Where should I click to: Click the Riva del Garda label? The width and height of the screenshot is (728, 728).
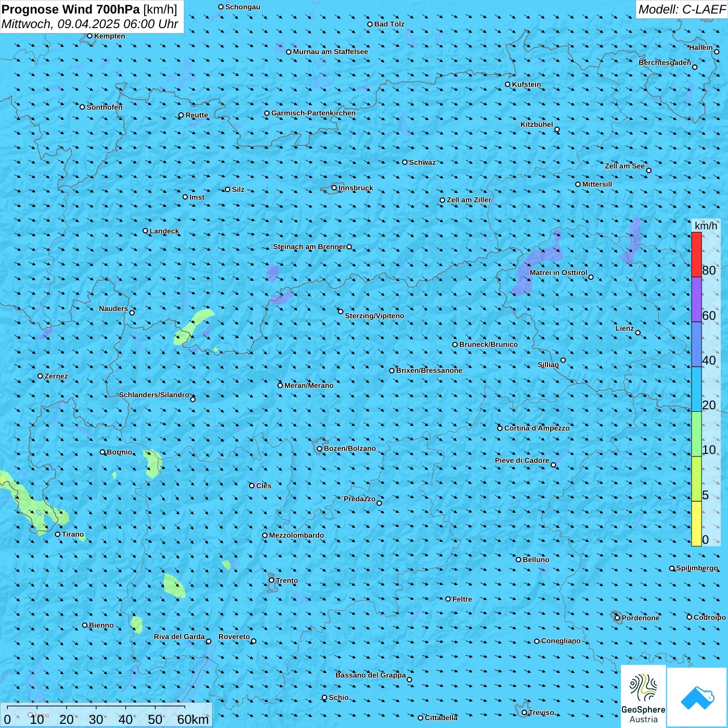[179, 636]
